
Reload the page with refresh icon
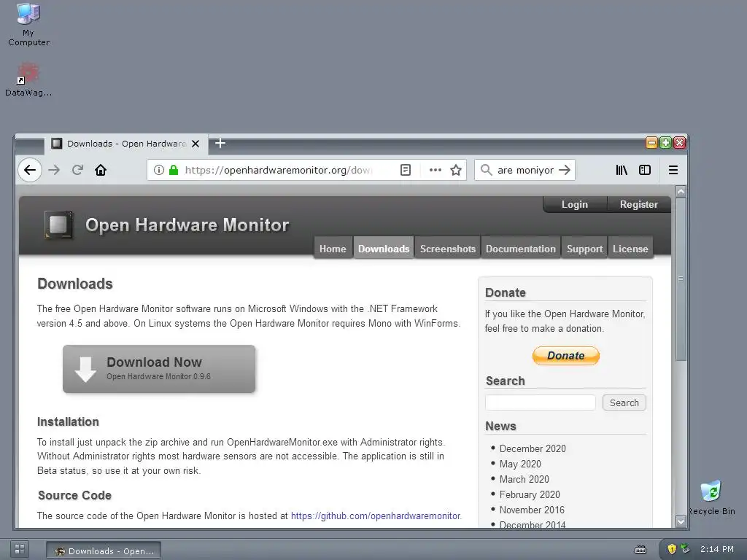coord(77,170)
